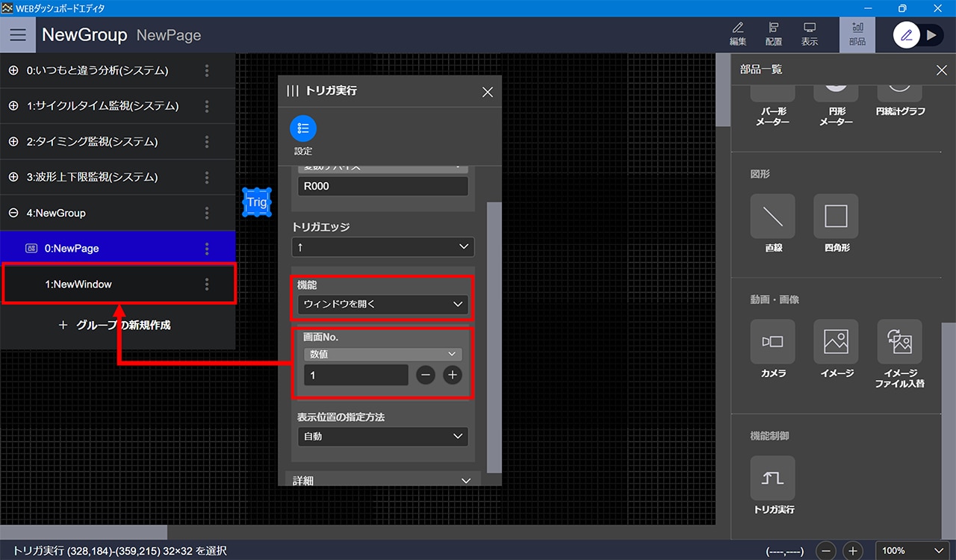The width and height of the screenshot is (956, 560).
Task: Open the 機能 dropdown
Action: click(382, 305)
